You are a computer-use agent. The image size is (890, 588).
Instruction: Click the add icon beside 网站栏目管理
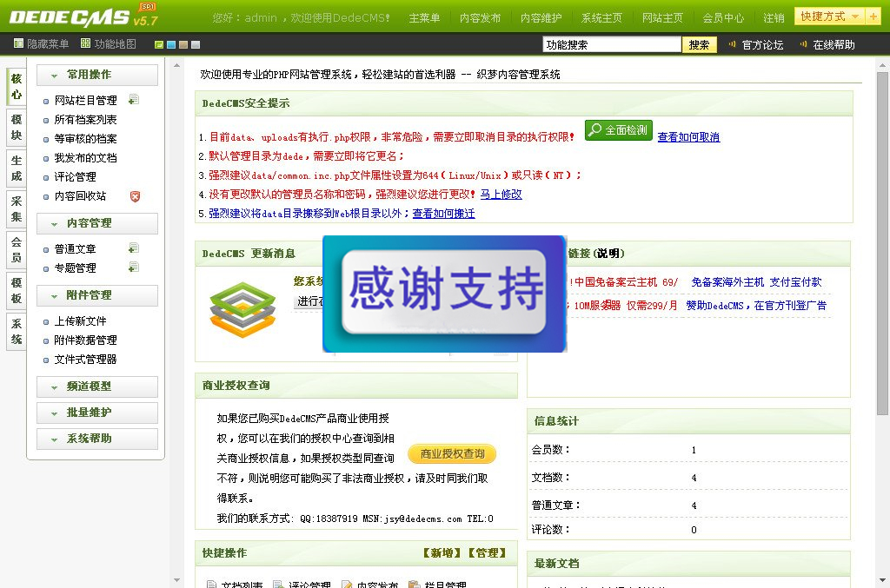pyautogui.click(x=133, y=100)
